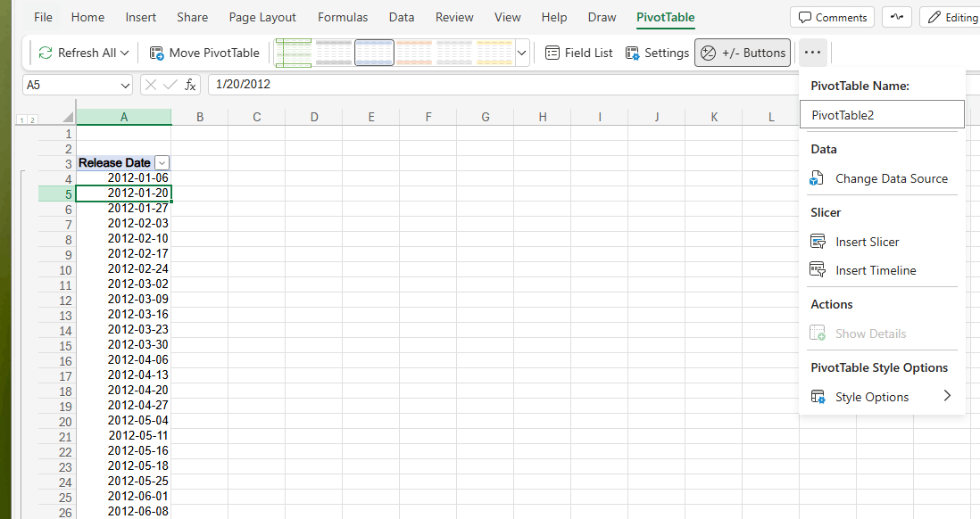Click outline level 2 button

[32, 119]
